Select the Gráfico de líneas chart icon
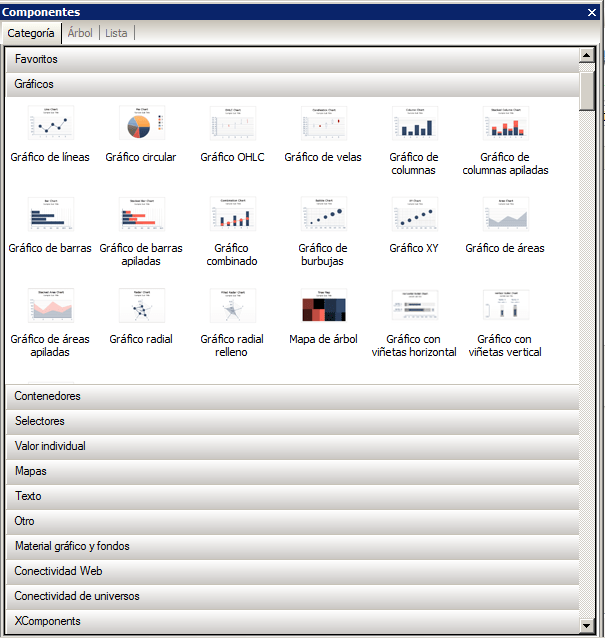Viewport: 606px width, 639px height. pos(50,124)
